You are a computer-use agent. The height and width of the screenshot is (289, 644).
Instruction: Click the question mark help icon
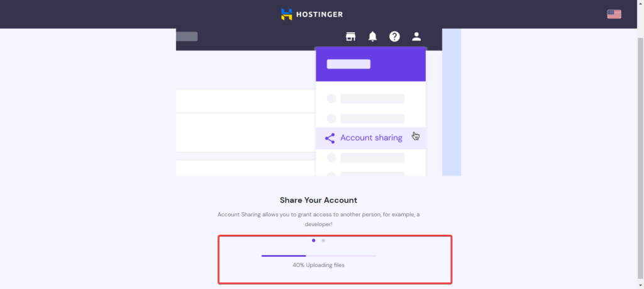394,37
